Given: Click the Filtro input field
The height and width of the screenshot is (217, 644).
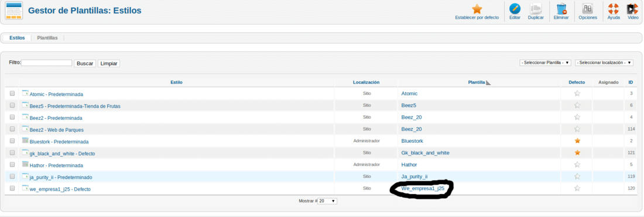Looking at the screenshot, I should 46,63.
